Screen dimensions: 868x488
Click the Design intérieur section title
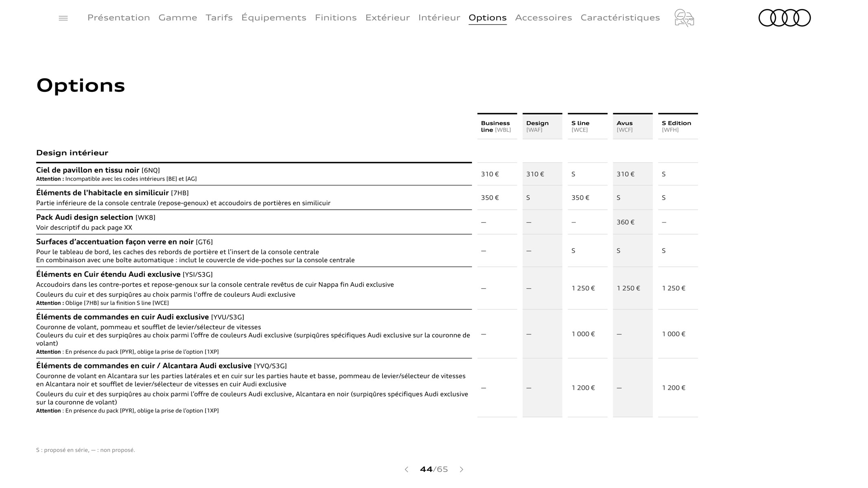[x=72, y=153]
